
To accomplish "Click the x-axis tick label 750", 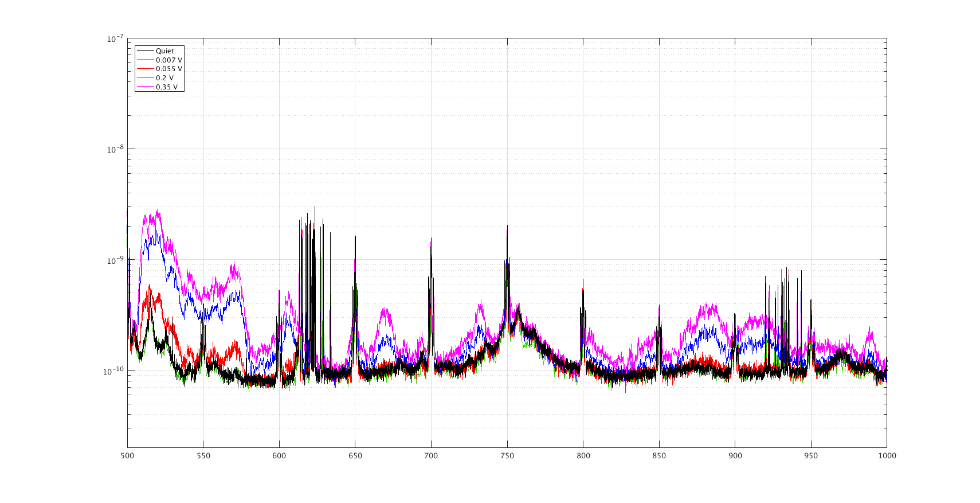I will 507,456.
